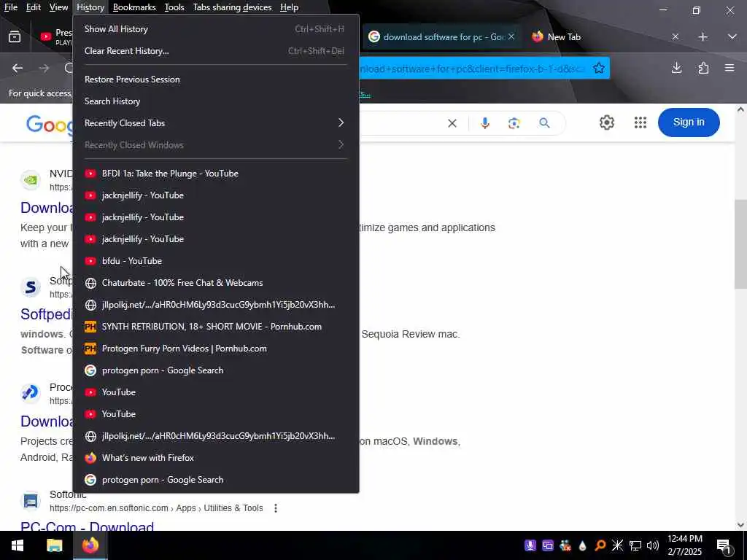Click the purple microphone tray icon
Screen dimensions: 747x560
coord(530,545)
